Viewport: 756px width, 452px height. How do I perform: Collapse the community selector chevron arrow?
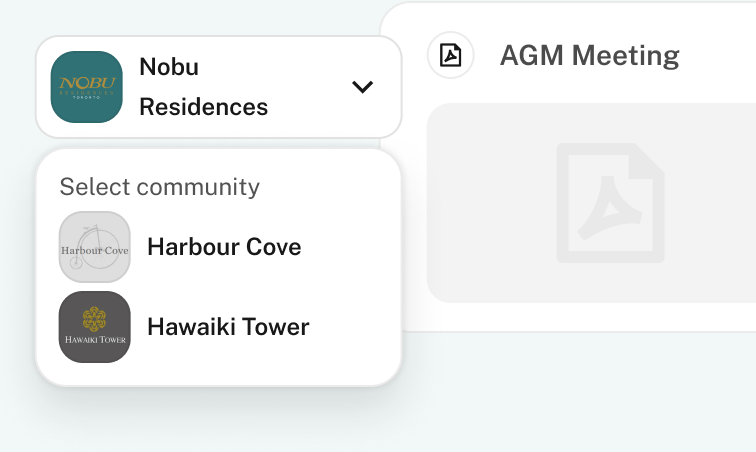tap(363, 87)
